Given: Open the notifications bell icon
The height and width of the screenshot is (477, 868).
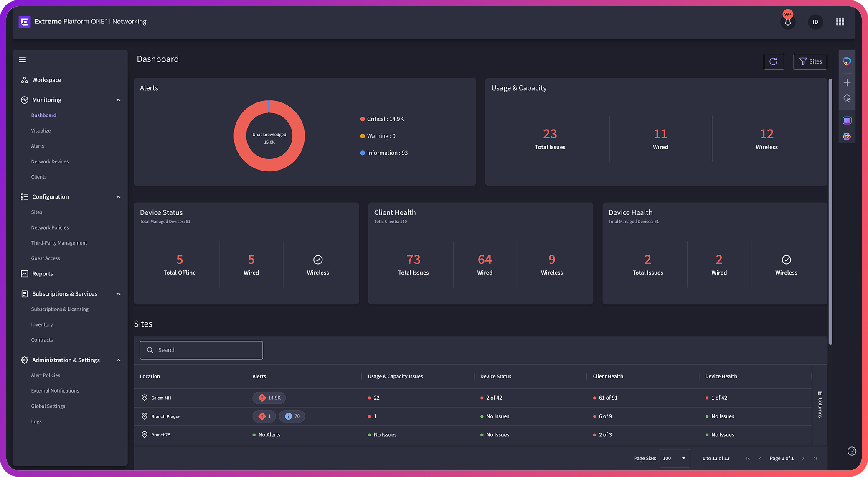Looking at the screenshot, I should click(x=788, y=22).
